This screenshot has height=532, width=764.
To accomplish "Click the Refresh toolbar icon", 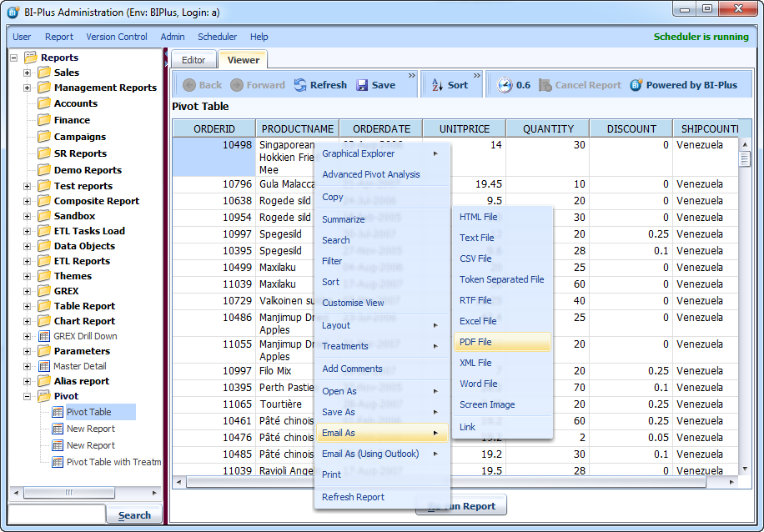I will 300,85.
